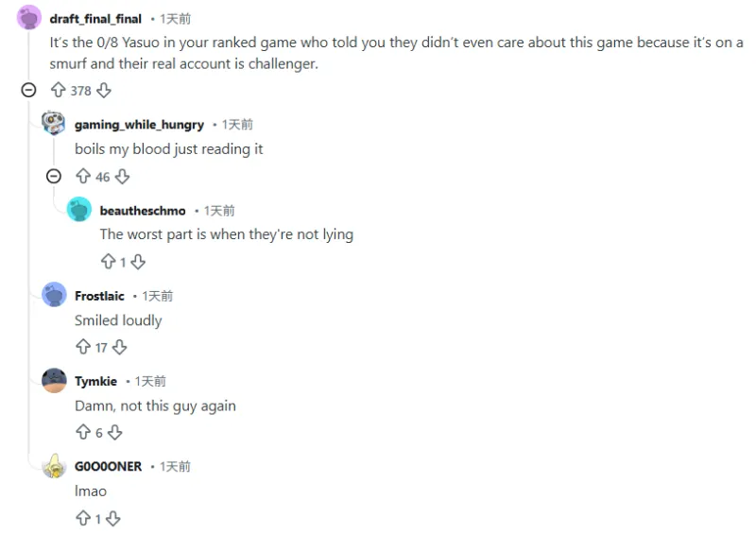
Task: Downvote the "boils my blood" comment
Action: 122,177
